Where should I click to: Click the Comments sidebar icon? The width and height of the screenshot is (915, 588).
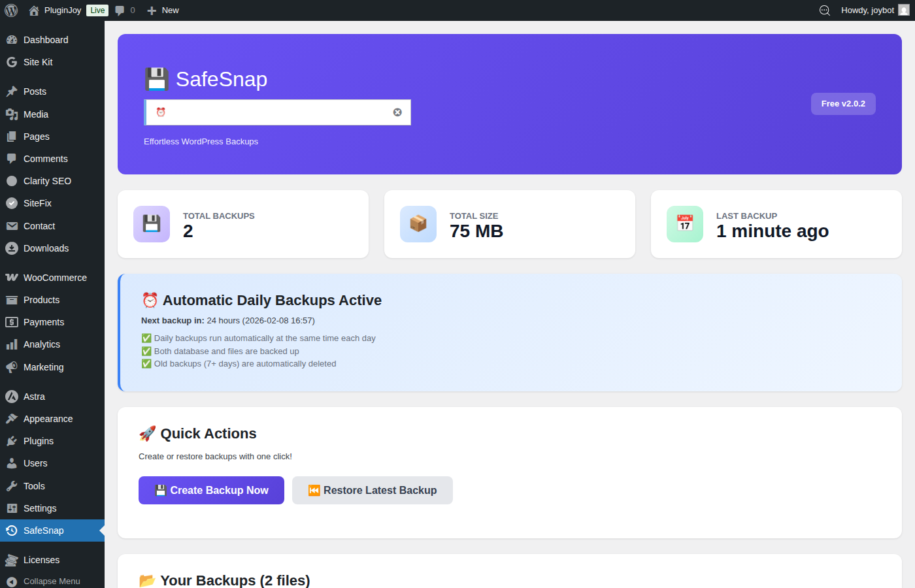pyautogui.click(x=12, y=159)
